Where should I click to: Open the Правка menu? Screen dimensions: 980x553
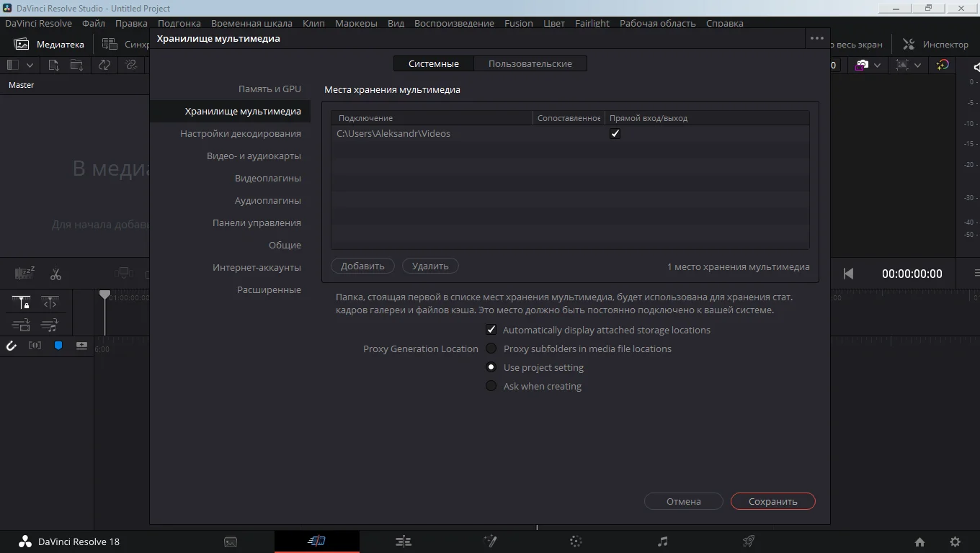click(131, 23)
